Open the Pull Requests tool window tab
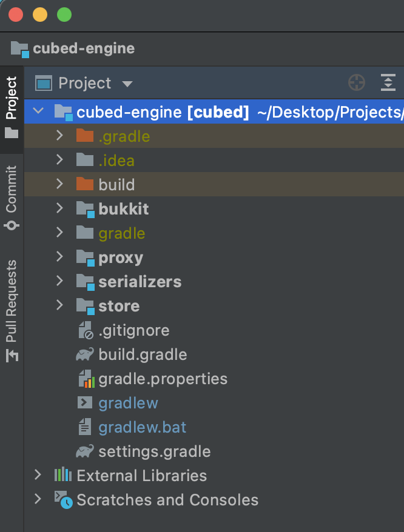404x532 pixels. 12,310
